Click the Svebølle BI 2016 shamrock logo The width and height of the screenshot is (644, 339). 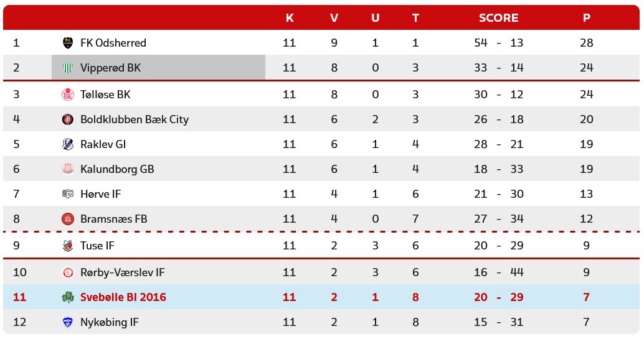68,297
